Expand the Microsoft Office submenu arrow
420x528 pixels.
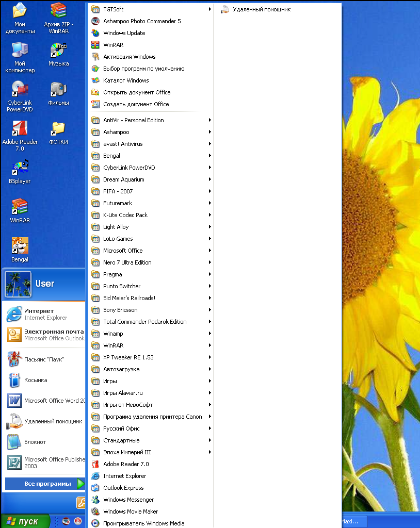pos(209,251)
